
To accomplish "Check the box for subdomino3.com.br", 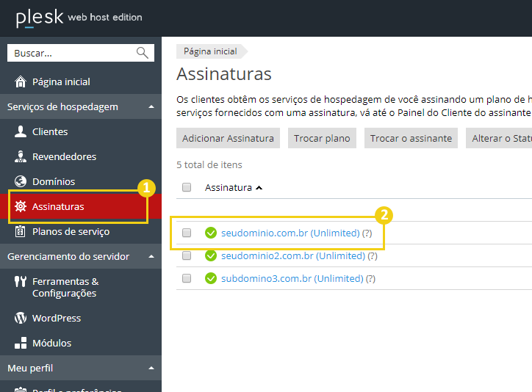I will click(187, 278).
